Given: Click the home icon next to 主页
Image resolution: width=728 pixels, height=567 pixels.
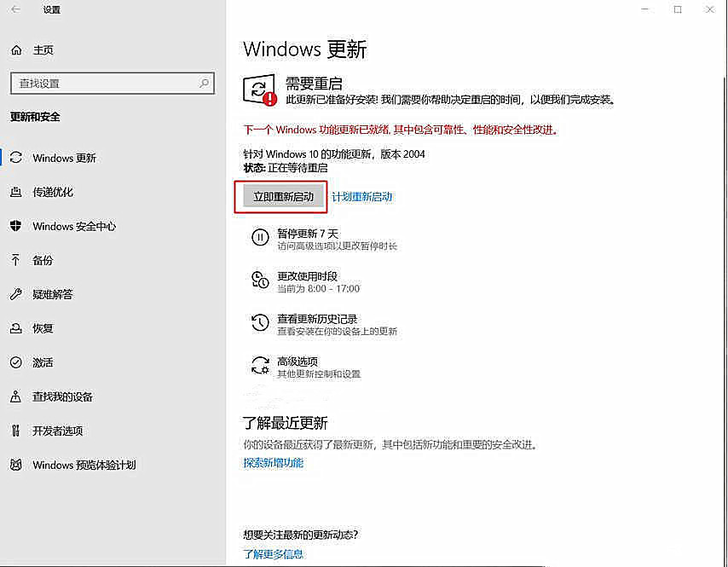Looking at the screenshot, I should 16,49.
